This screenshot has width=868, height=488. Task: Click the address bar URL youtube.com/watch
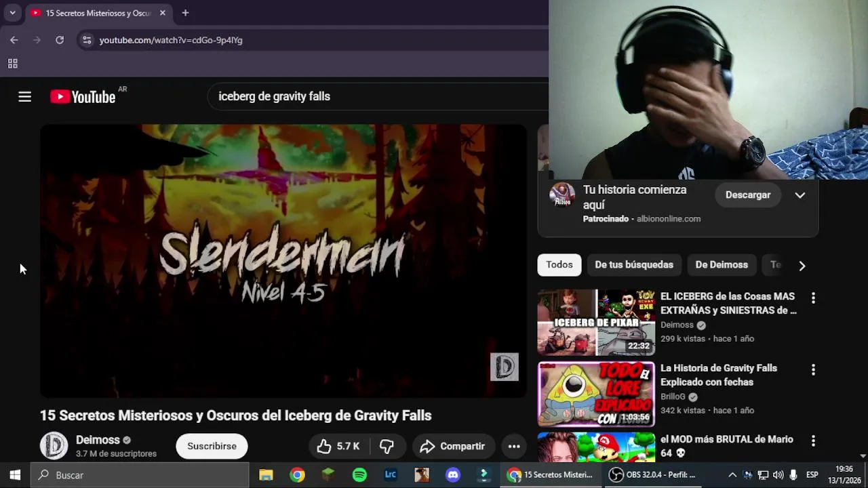point(171,40)
